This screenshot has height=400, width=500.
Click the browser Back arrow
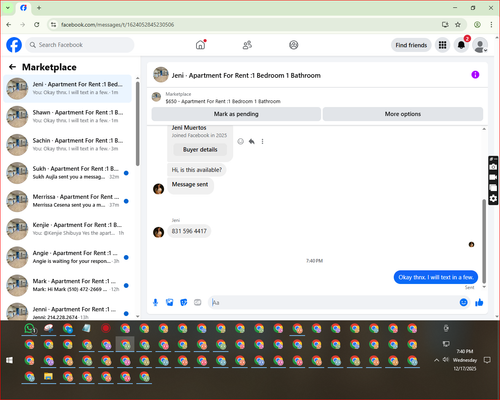coord(9,25)
